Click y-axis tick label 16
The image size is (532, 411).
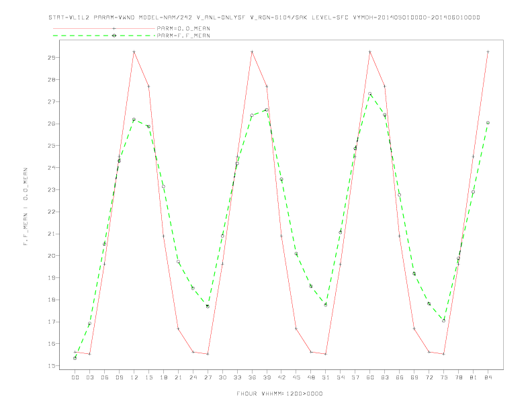click(52, 344)
